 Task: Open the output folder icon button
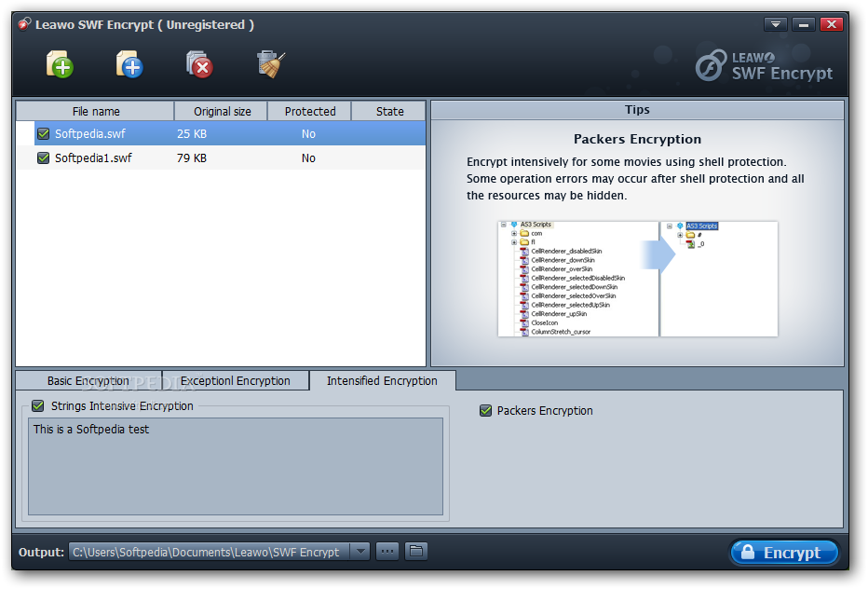(416, 552)
